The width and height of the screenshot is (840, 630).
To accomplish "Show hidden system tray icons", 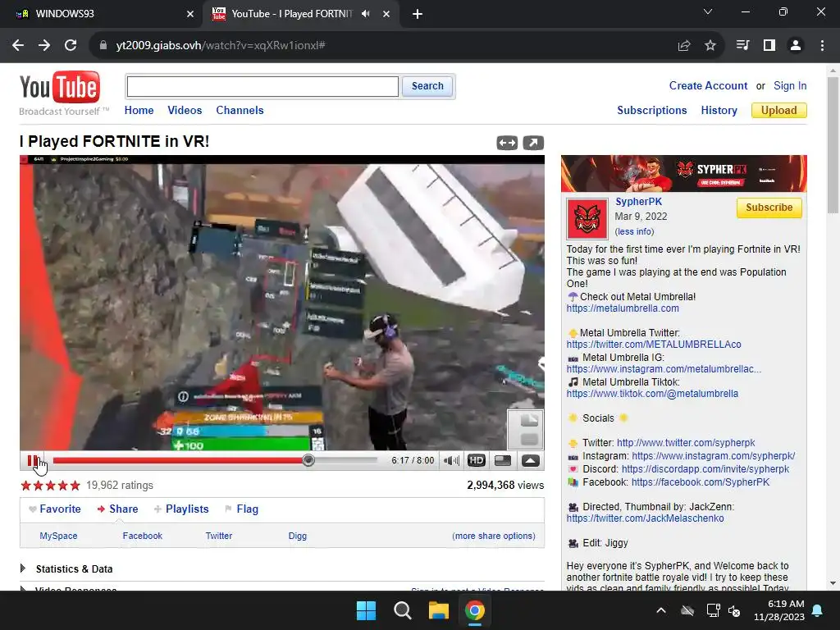I will point(661,610).
